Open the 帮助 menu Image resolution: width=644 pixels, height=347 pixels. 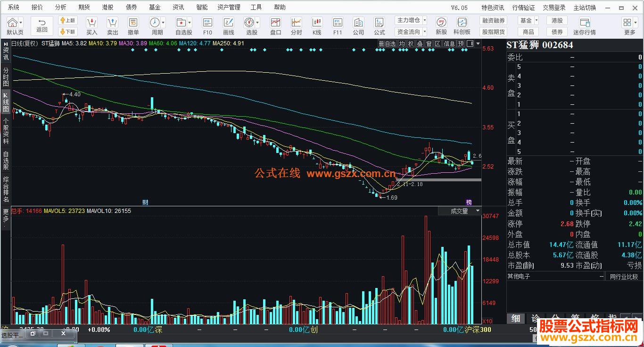[280, 7]
